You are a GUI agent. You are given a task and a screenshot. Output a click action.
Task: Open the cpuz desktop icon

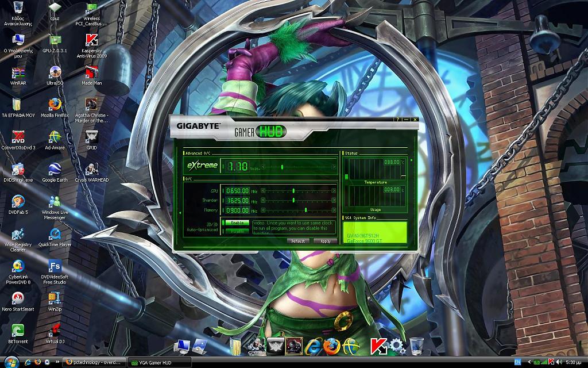[55, 11]
